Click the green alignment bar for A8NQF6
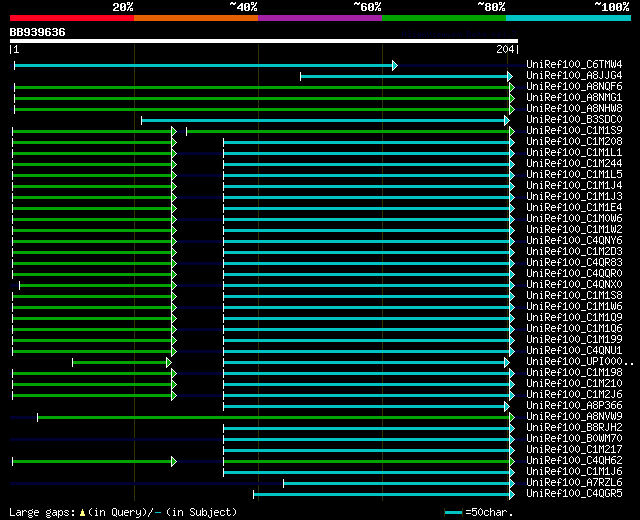This screenshot has height=520, width=640. coord(262,87)
